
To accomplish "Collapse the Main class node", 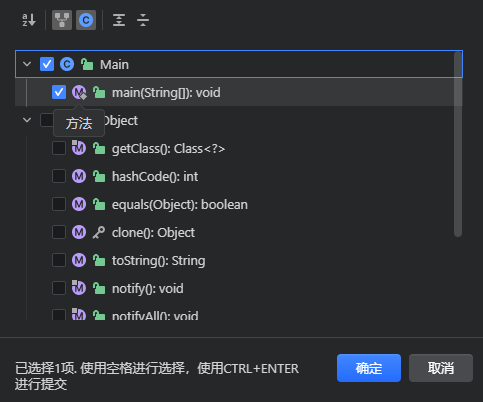I will click(x=27, y=64).
